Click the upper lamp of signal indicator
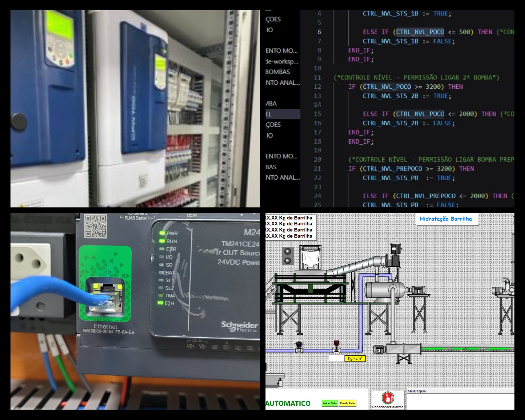This screenshot has width=525, height=420. click(288, 251)
